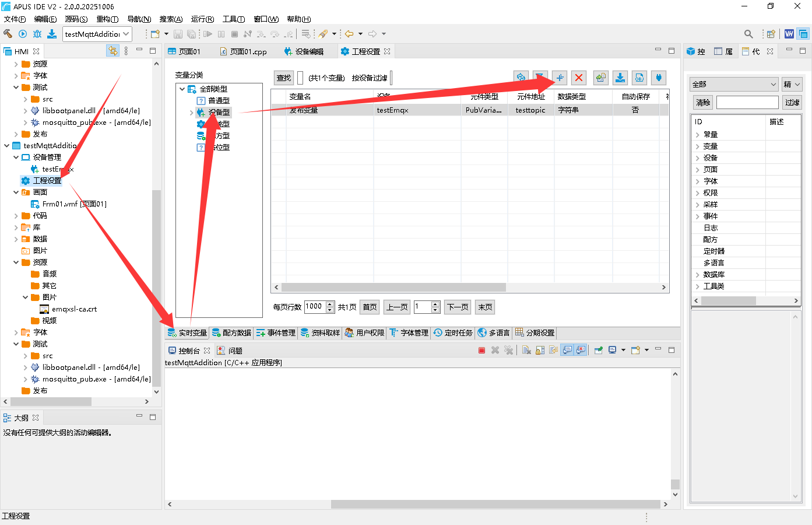Switch to the 页面01.cpp editor tab
The height and width of the screenshot is (525, 812).
point(244,51)
